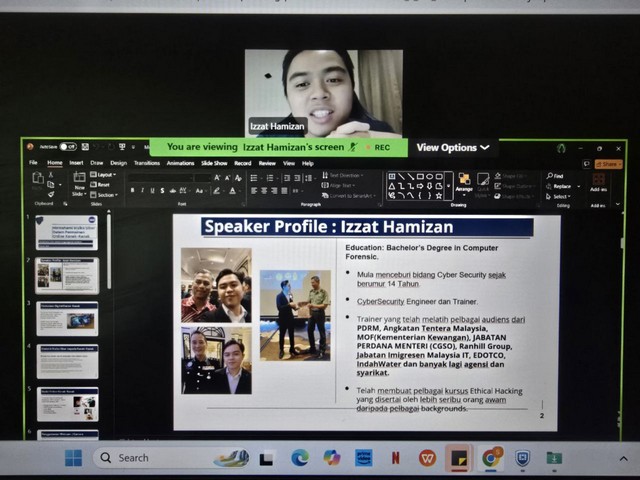Expand the slide Layout dropdown
640x480 pixels.
click(103, 175)
